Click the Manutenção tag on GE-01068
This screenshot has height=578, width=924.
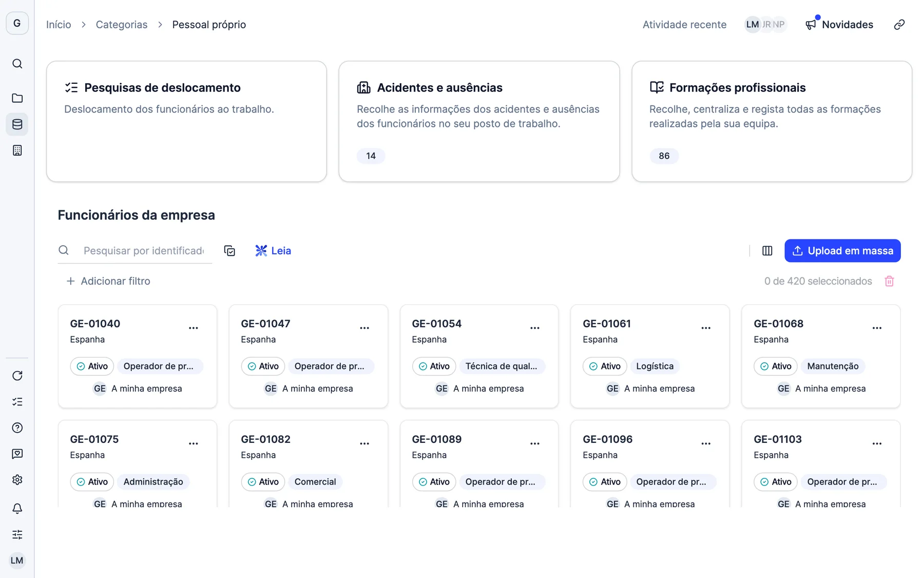point(833,366)
